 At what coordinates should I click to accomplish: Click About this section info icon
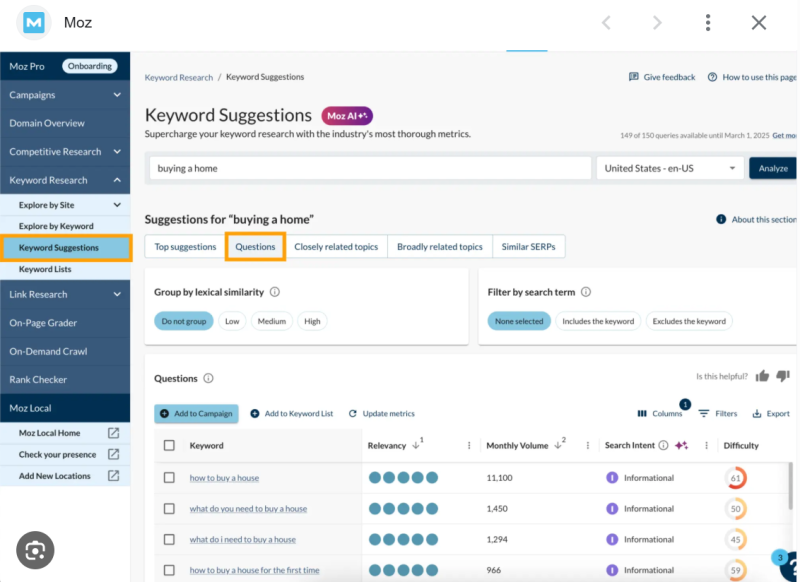(x=721, y=219)
